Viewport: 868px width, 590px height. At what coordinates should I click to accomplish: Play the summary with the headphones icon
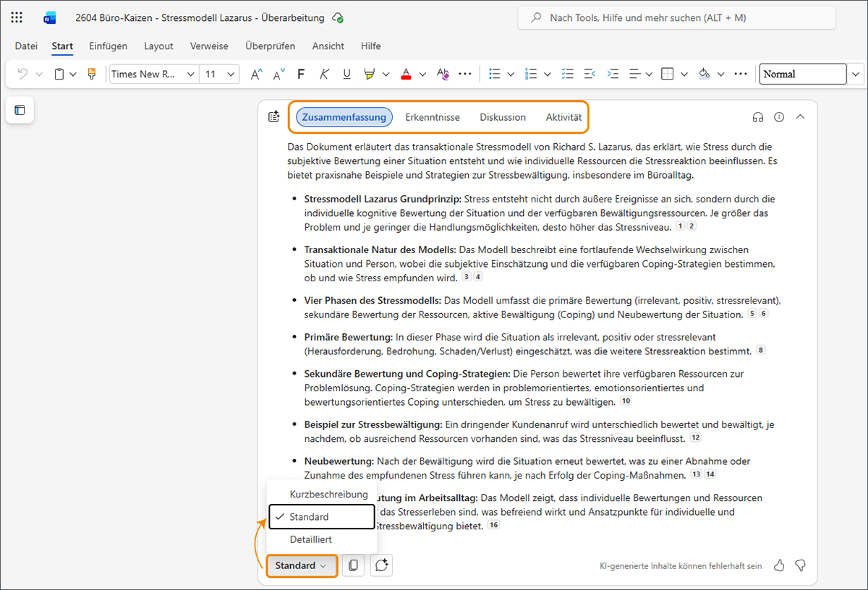point(758,117)
